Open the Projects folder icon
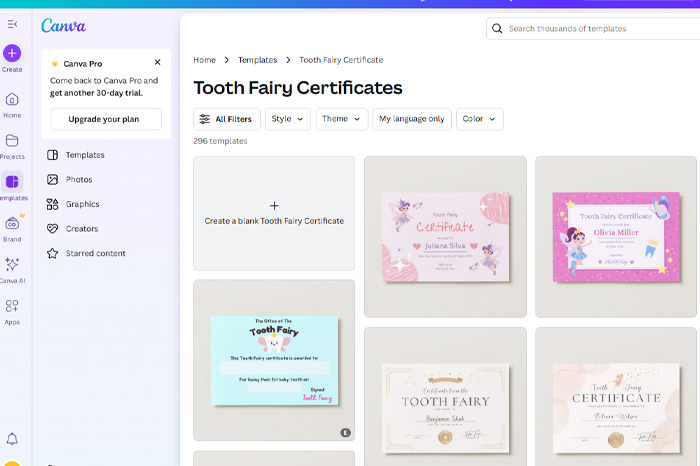 [x=12, y=141]
